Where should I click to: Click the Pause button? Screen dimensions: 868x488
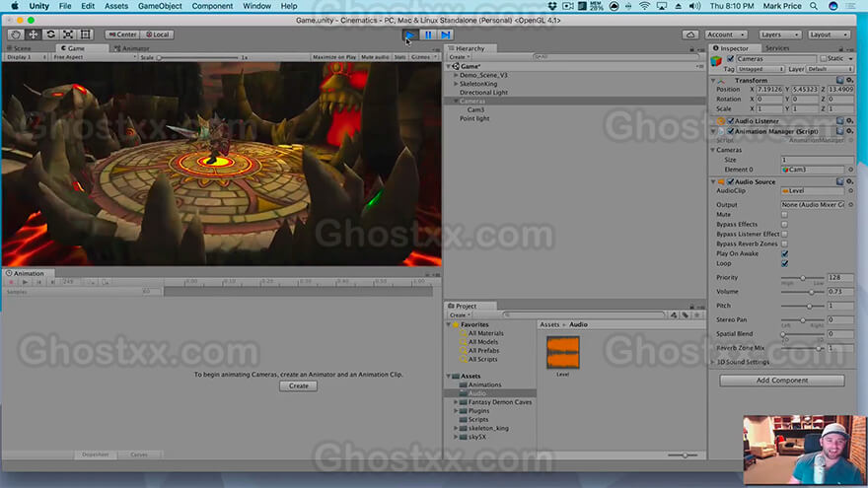[x=428, y=35]
